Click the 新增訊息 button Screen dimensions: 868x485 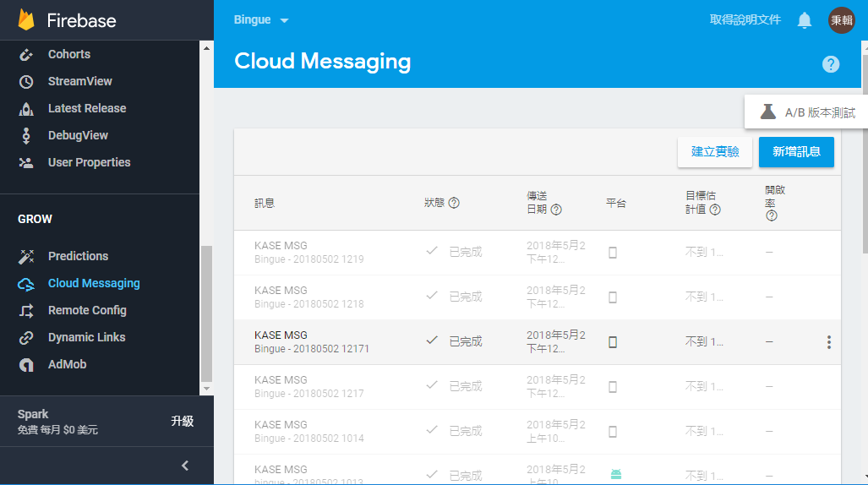796,152
